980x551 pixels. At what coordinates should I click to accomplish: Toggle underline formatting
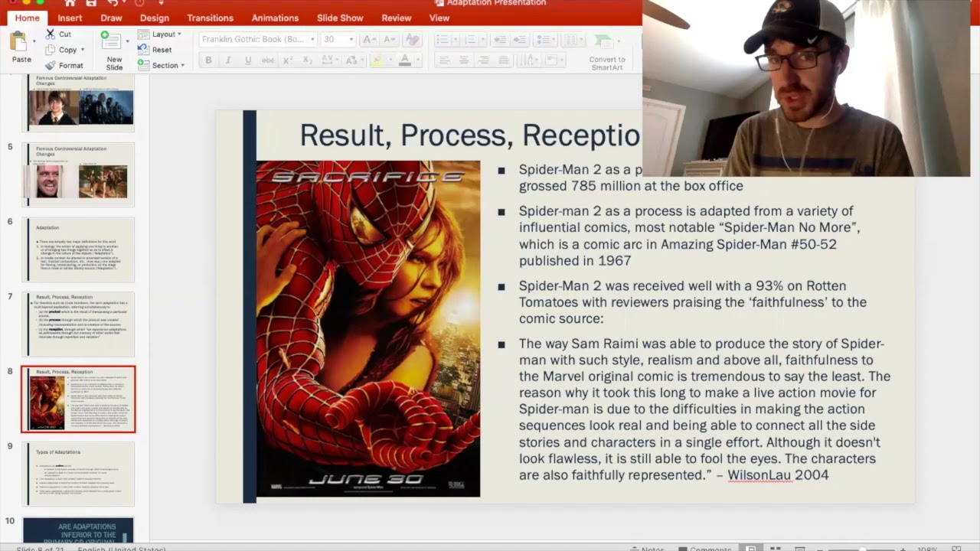coord(248,60)
